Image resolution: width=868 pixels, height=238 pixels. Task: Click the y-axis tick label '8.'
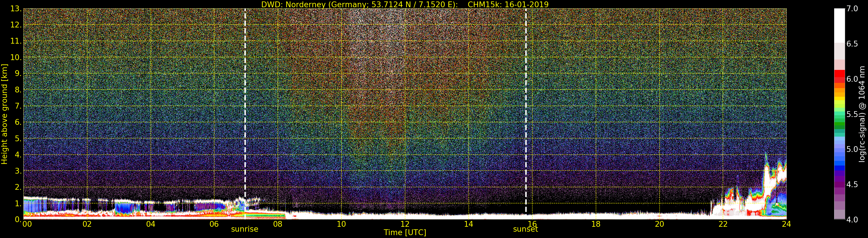coord(18,90)
